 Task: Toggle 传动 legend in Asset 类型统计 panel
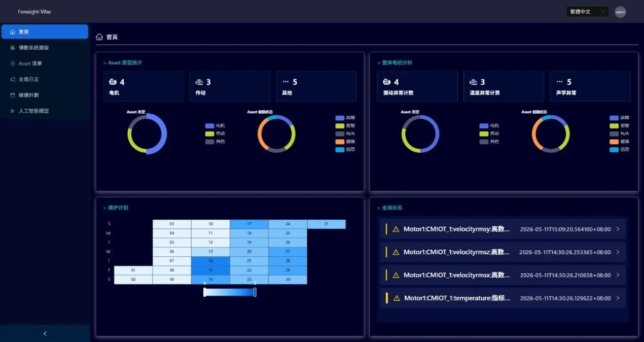tap(215, 133)
